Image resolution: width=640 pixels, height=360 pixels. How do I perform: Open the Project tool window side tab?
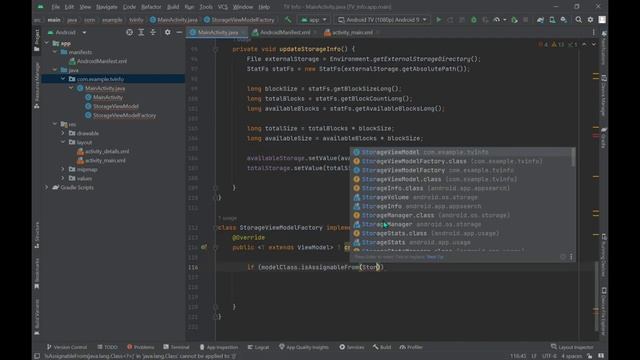(x=37, y=40)
